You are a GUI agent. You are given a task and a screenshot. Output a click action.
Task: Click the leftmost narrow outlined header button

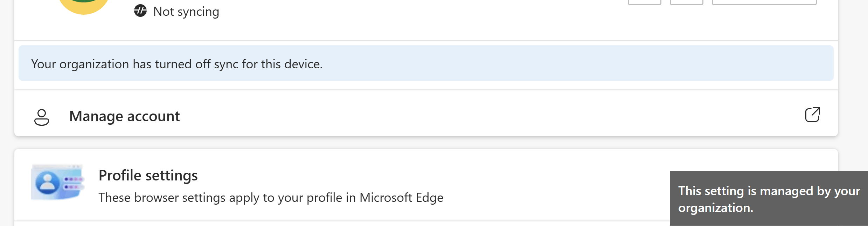pos(644,2)
